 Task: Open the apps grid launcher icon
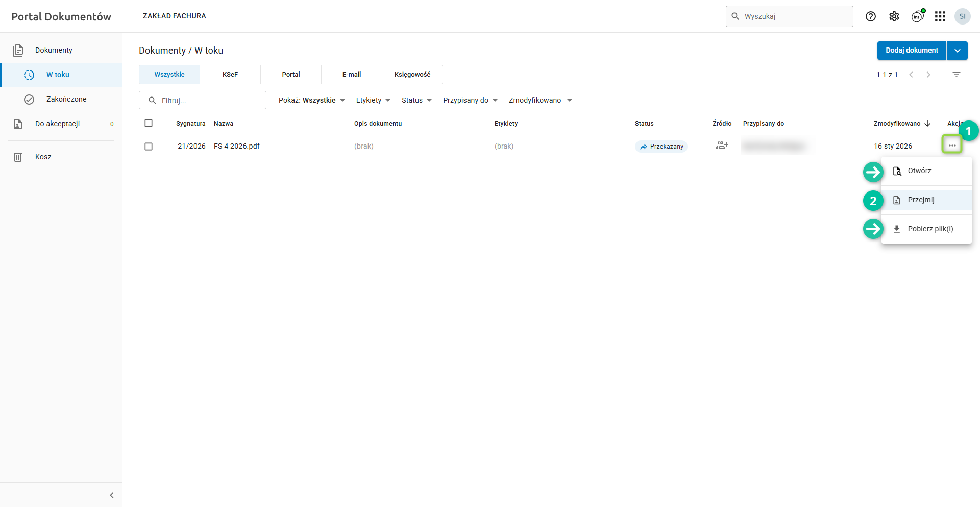point(940,16)
